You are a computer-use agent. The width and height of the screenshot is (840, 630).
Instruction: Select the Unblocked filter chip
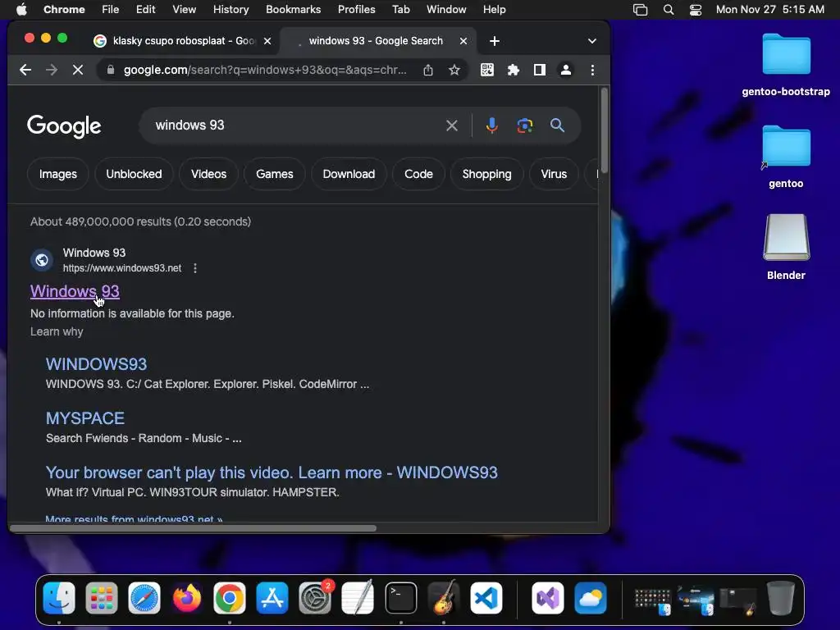(134, 174)
